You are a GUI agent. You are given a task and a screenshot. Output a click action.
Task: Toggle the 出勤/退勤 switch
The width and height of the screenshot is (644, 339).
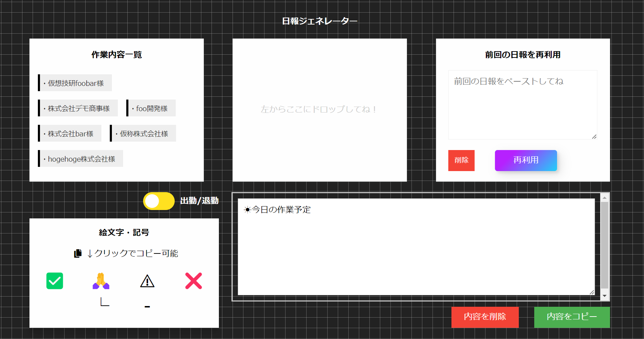159,201
